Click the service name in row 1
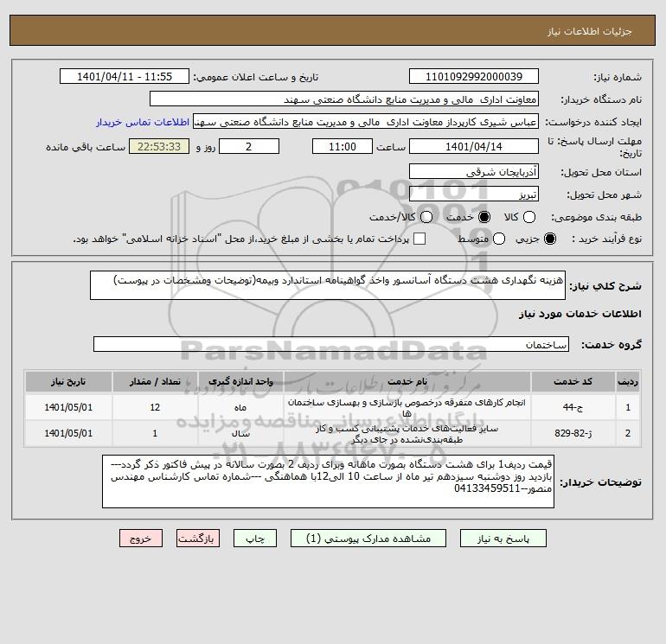 point(407,407)
